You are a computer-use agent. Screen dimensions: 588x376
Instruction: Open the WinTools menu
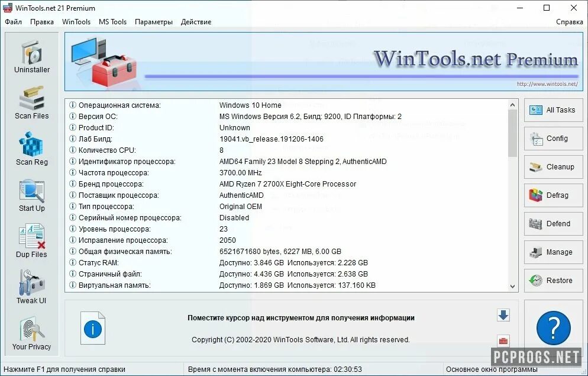pos(76,22)
